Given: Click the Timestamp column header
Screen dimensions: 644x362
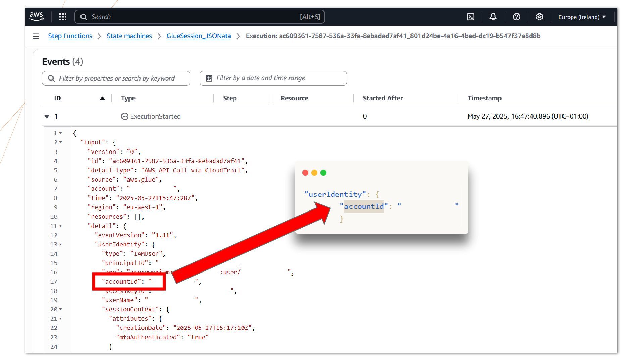Looking at the screenshot, I should 485,98.
